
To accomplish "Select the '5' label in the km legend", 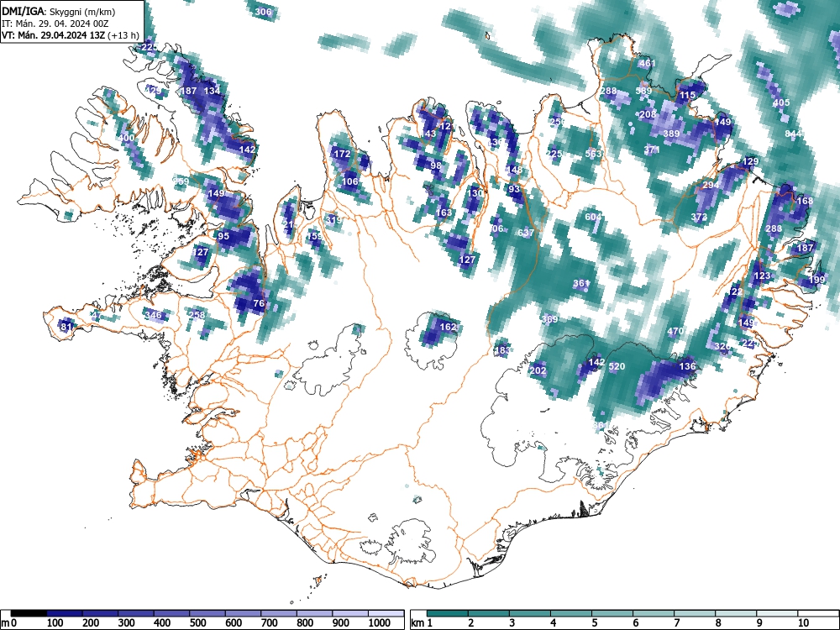I will pos(594,623).
